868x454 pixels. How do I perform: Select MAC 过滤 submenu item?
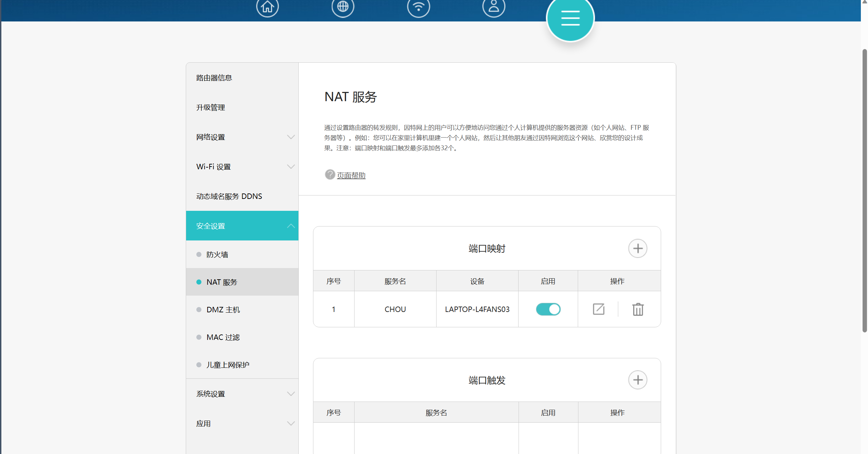pyautogui.click(x=242, y=337)
